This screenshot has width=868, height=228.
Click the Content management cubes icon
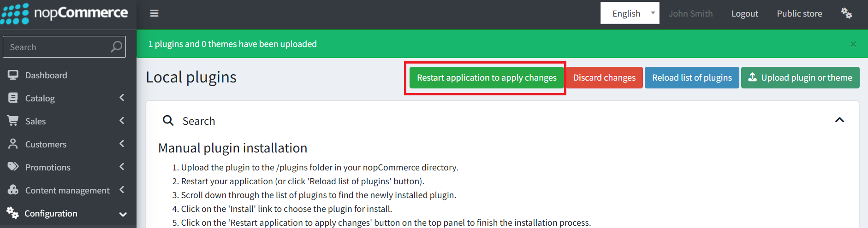point(13,190)
